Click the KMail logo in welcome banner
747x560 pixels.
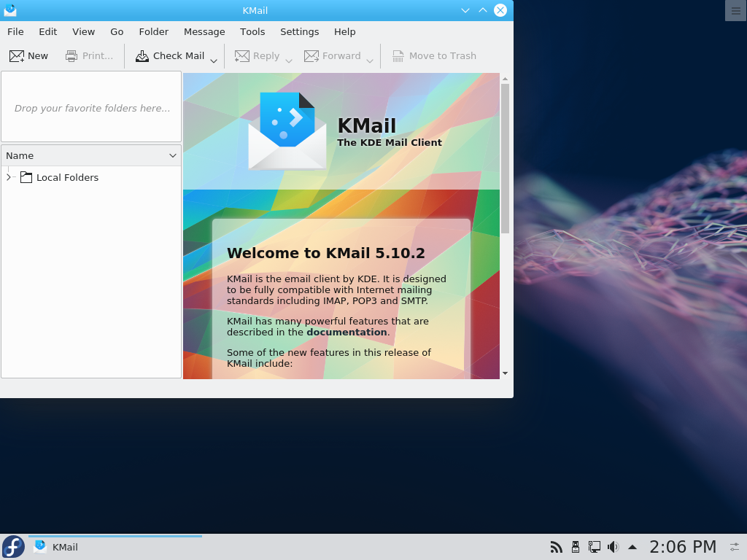(x=287, y=131)
